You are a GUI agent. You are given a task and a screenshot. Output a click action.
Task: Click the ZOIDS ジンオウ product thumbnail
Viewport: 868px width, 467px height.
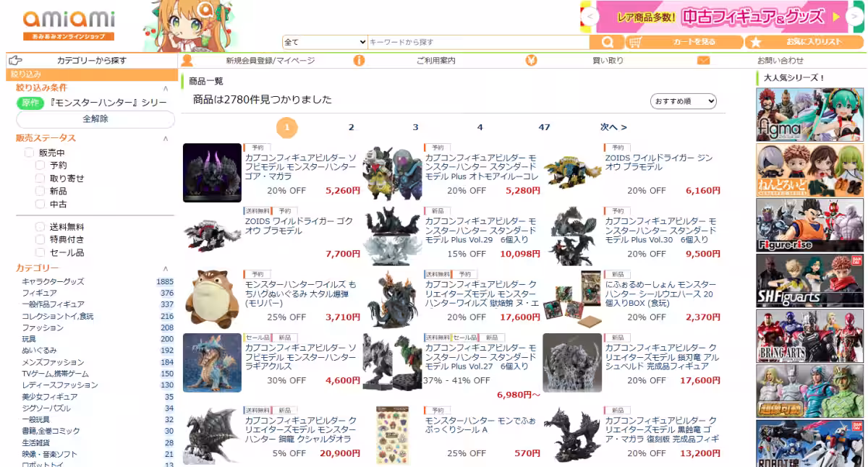pos(572,173)
